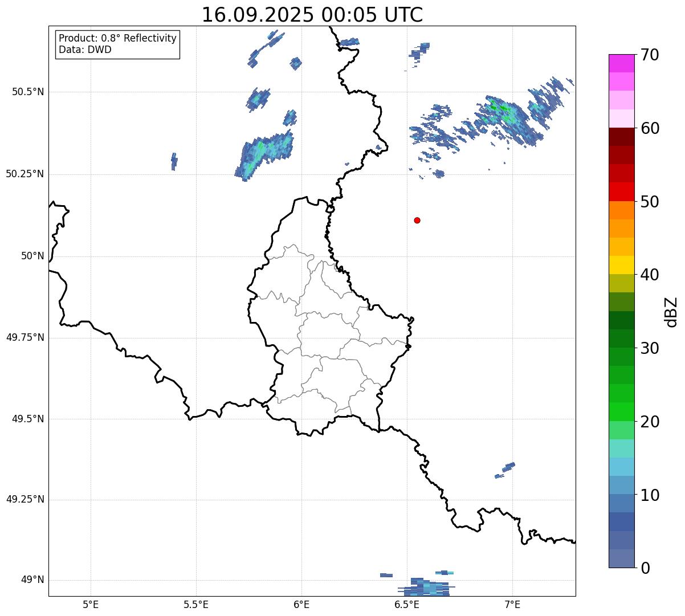The image size is (685, 616).
Task: Click the 'Product: 0.8° Reflectivity' label
Action: coord(118,38)
